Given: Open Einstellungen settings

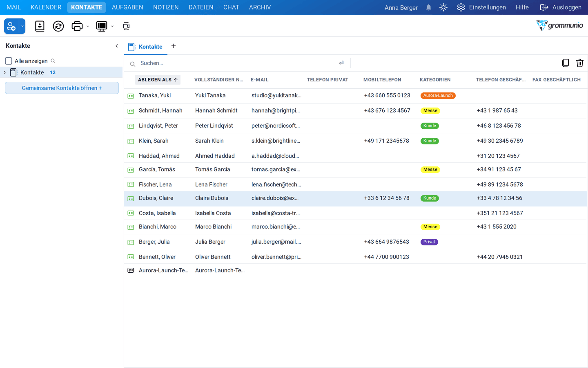Looking at the screenshot, I should pyautogui.click(x=481, y=7).
